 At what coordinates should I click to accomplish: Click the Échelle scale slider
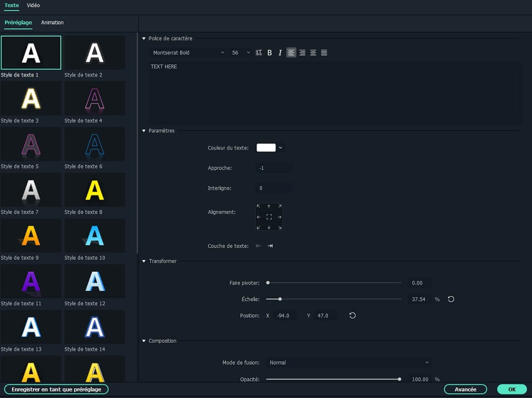click(334, 299)
